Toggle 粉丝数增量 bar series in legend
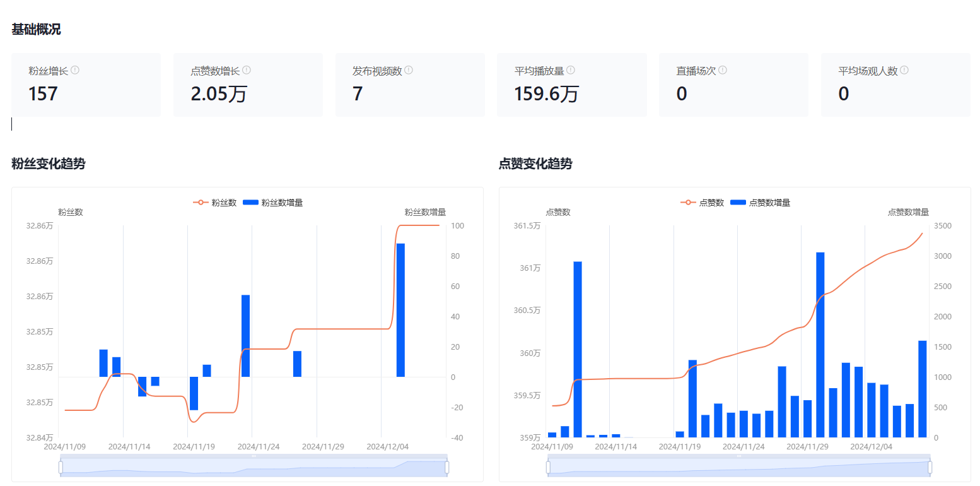The width and height of the screenshot is (980, 486). (272, 203)
